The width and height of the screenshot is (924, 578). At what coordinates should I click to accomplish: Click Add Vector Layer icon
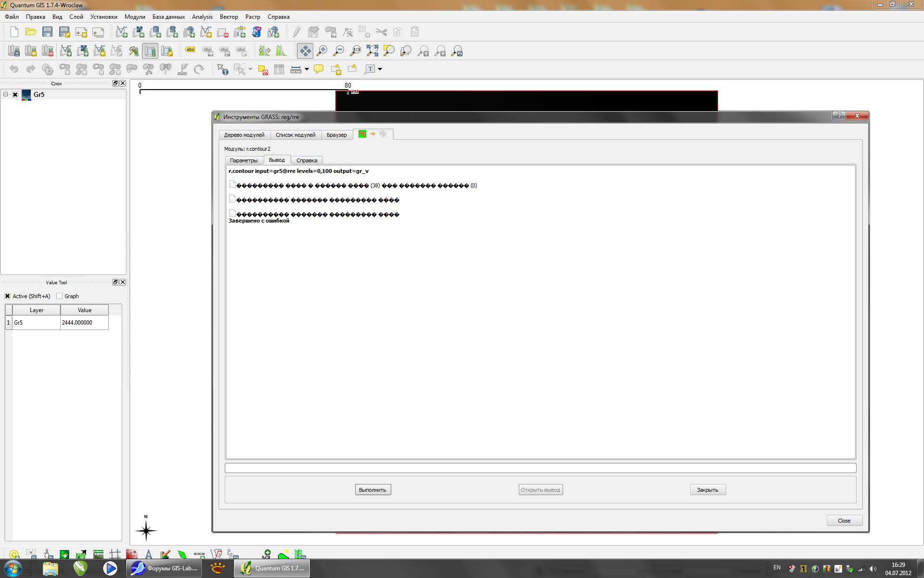[x=121, y=32]
